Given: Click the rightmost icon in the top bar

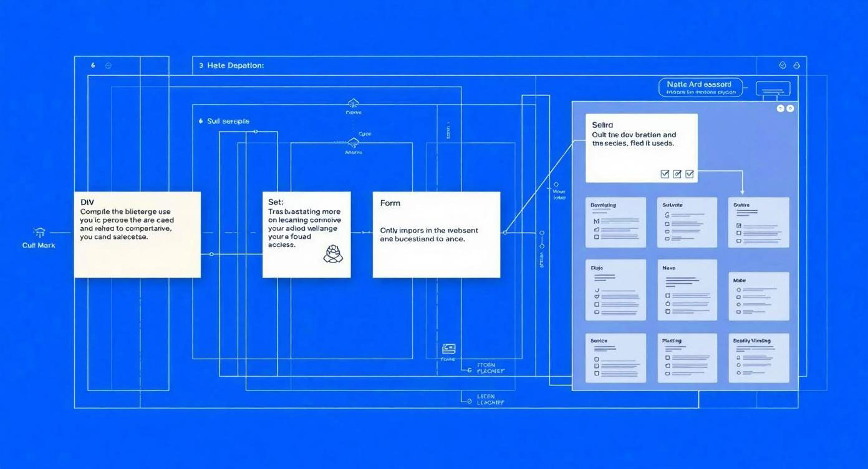Looking at the screenshot, I should click(796, 65).
